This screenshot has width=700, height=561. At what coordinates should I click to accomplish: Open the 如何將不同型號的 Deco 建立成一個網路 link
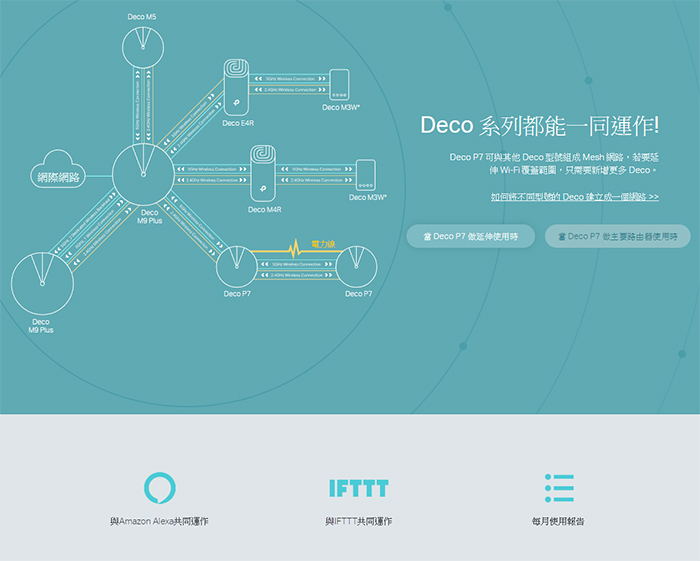click(574, 197)
